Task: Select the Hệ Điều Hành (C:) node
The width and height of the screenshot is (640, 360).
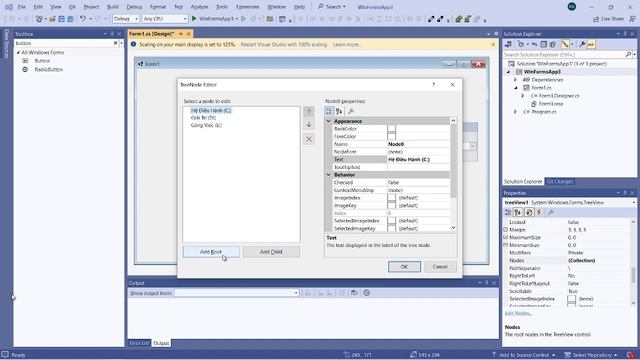Action: (x=211, y=110)
